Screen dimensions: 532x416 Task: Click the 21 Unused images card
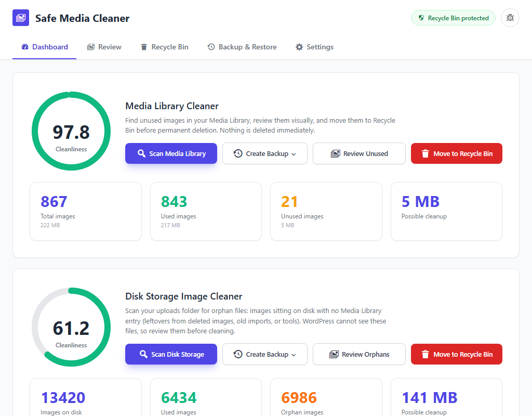[x=326, y=211]
